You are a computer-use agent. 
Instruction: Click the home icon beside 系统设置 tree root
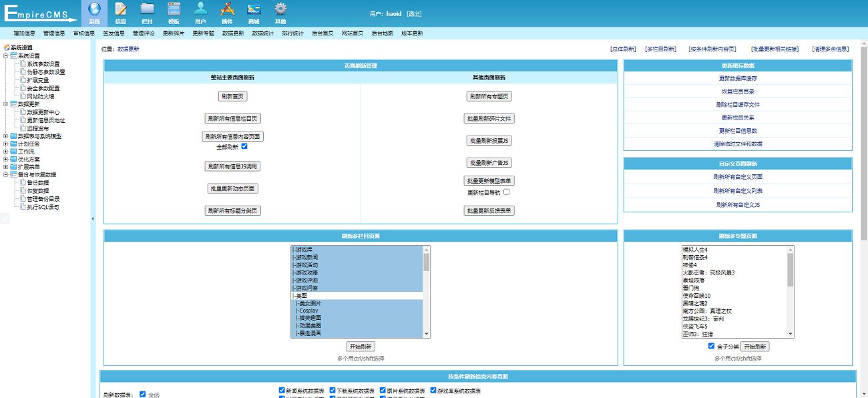pyautogui.click(x=7, y=47)
